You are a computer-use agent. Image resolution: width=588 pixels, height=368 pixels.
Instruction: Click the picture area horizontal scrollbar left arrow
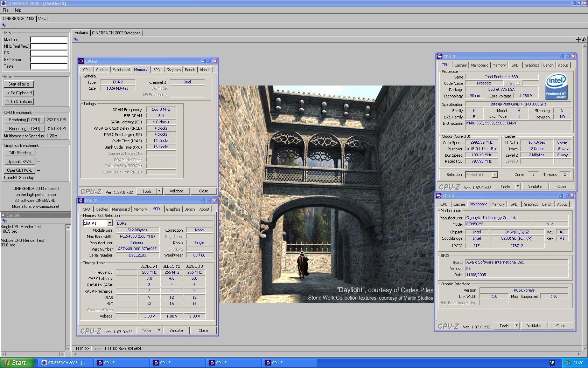click(x=75, y=354)
